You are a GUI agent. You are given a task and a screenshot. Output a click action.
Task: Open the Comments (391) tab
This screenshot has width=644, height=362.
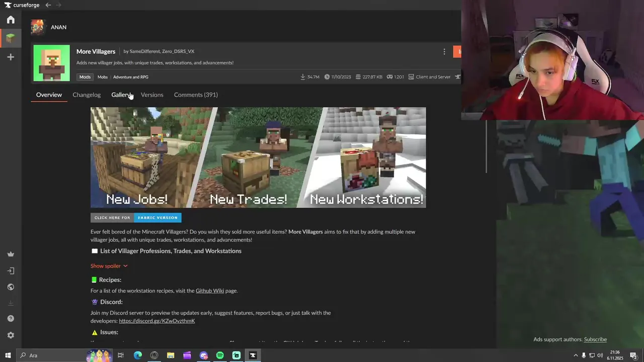pyautogui.click(x=196, y=95)
